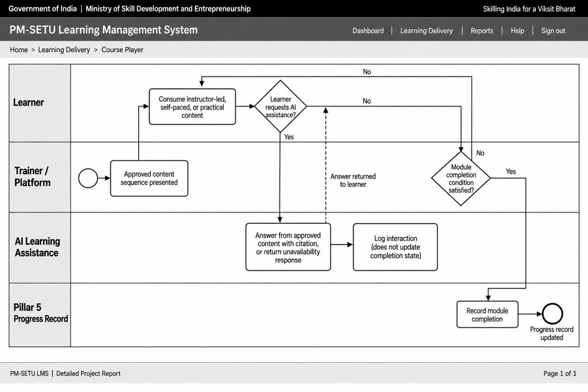
Task: Click Sign out in the header
Action: click(x=553, y=31)
